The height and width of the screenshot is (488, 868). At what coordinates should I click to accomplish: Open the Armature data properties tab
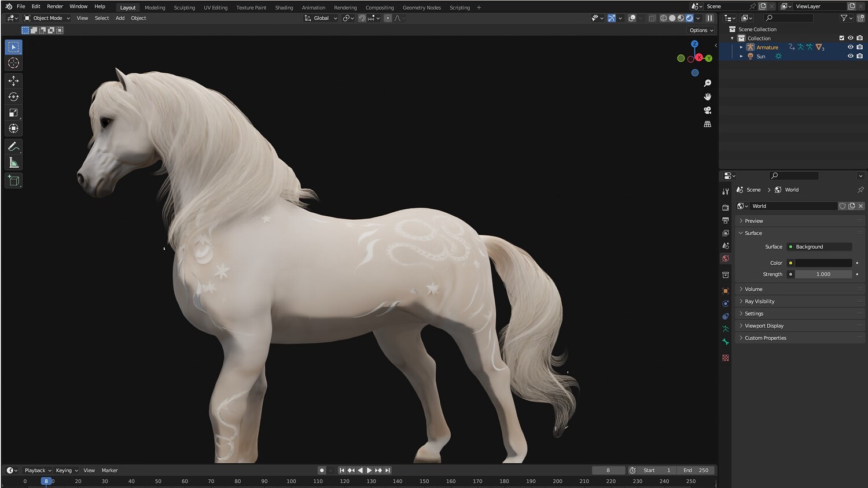(x=726, y=329)
